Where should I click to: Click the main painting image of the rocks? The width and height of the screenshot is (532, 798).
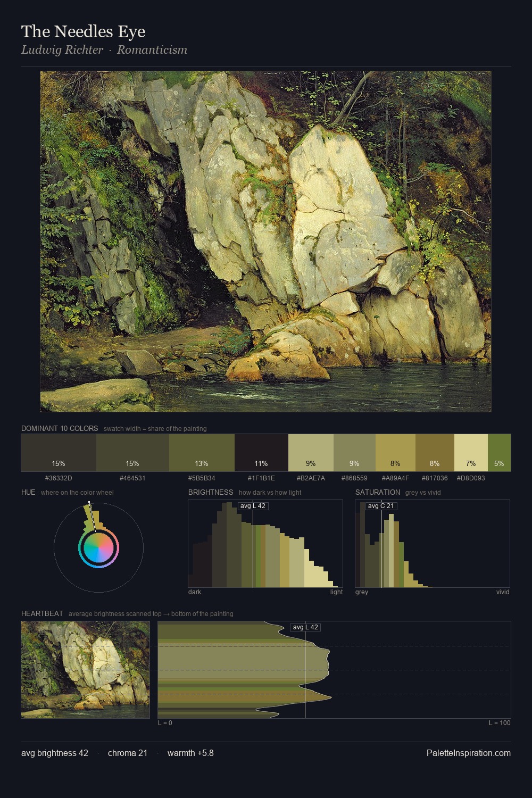click(265, 242)
